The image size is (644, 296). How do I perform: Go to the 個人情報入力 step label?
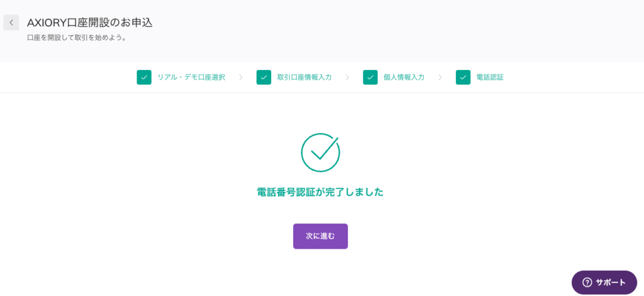[404, 77]
